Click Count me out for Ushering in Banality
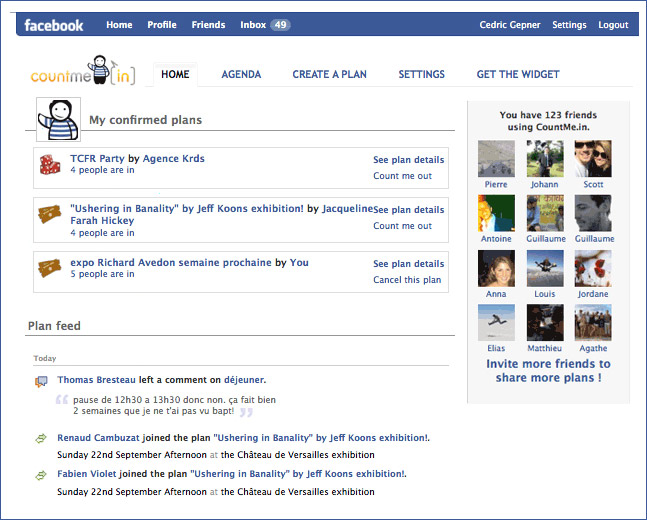 tap(402, 226)
